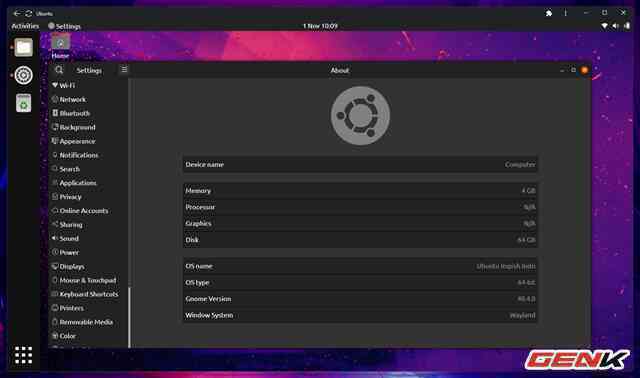Go to Bluetooth settings
Image resolution: width=640 pixels, height=378 pixels.
click(89, 113)
